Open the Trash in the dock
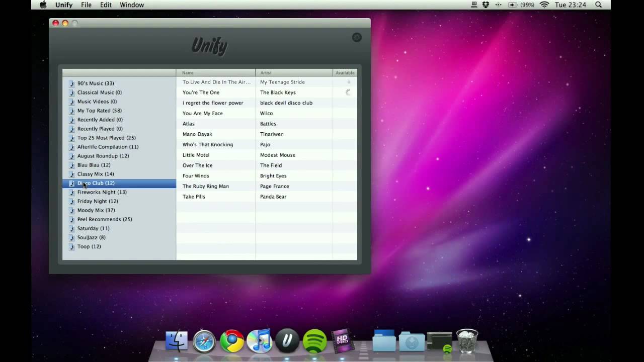The height and width of the screenshot is (362, 644). (467, 341)
